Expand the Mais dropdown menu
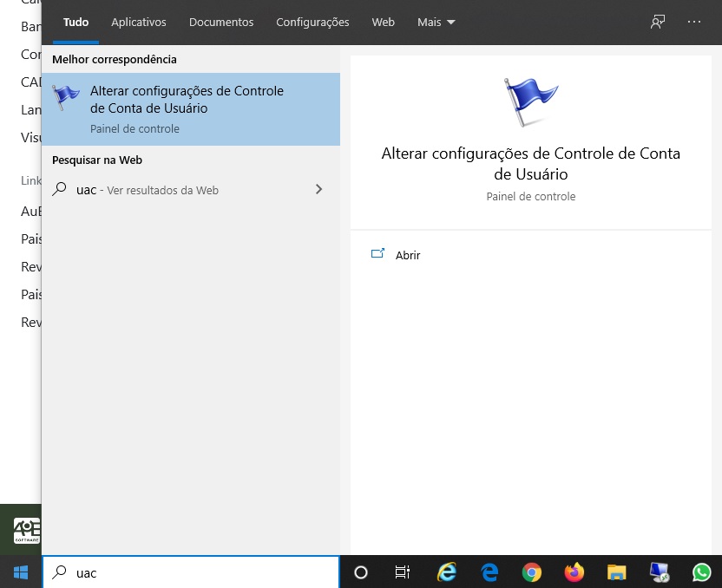Screen dimensions: 722x588 [436, 22]
